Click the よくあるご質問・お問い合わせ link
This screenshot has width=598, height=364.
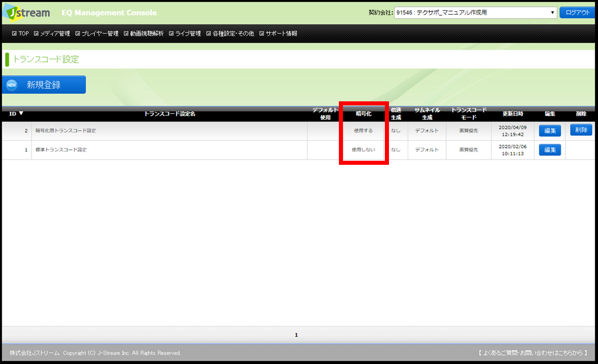tap(533, 353)
